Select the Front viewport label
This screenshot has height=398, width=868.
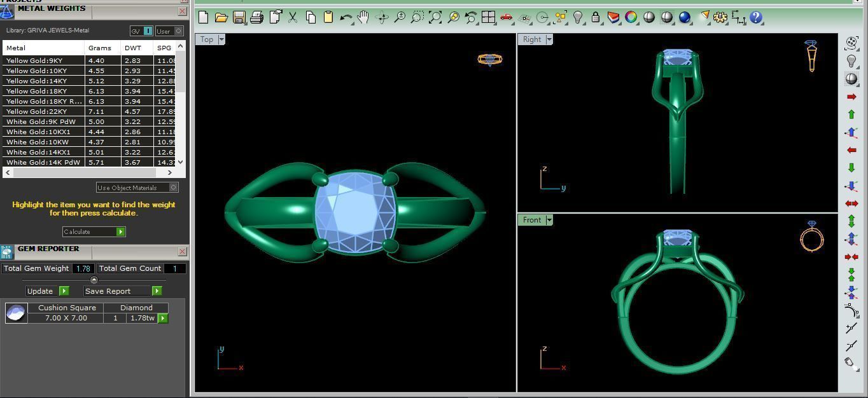coord(532,220)
